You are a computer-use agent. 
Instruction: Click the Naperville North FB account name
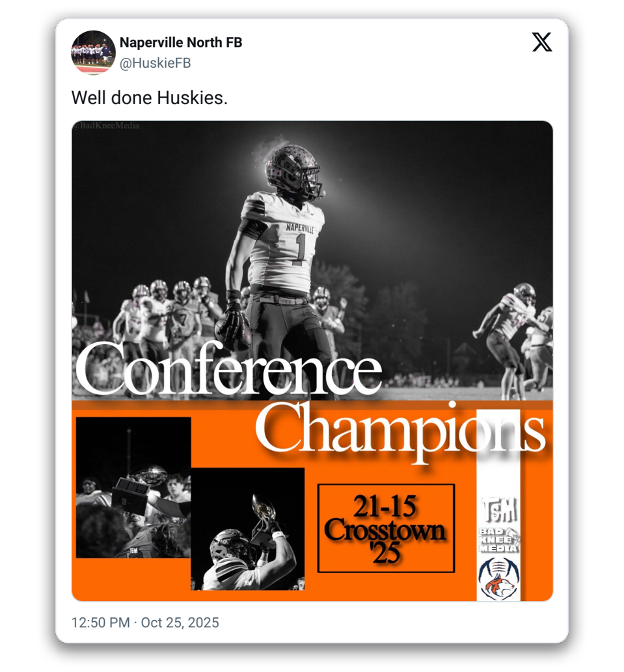pyautogui.click(x=181, y=42)
